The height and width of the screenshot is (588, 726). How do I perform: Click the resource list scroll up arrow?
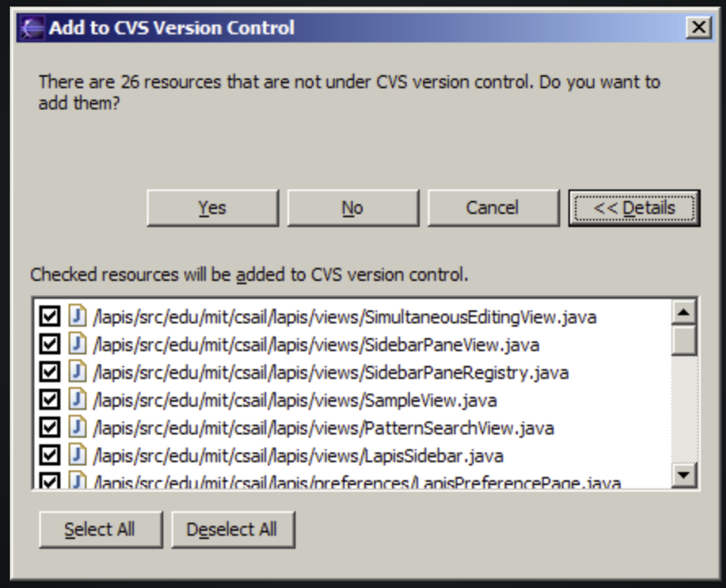click(684, 312)
